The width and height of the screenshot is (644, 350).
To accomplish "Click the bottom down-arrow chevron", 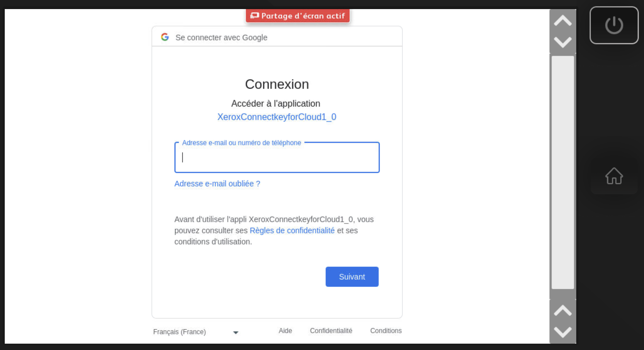I will click(x=562, y=332).
